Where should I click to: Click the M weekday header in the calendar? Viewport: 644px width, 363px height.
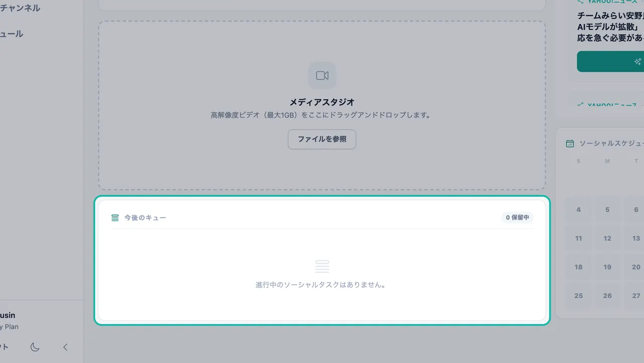(607, 161)
